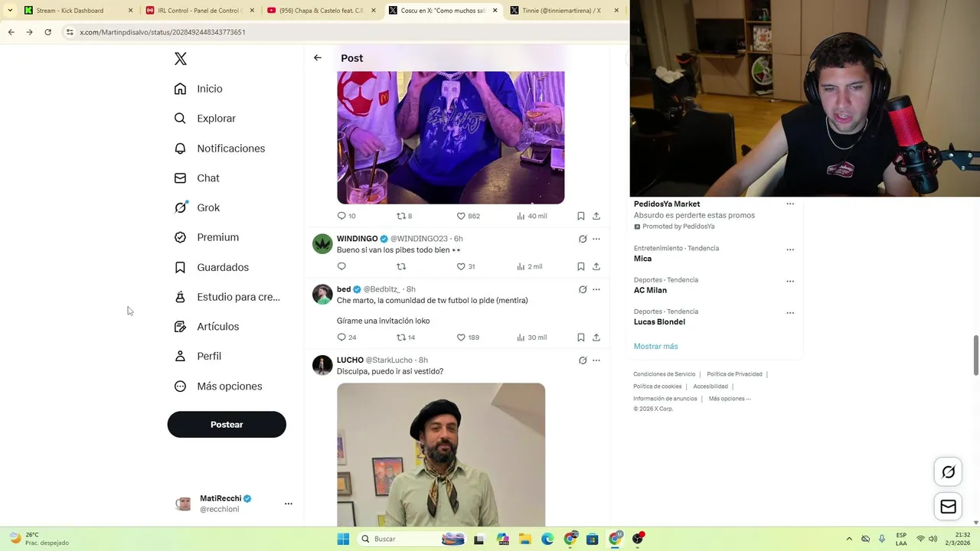Image resolution: width=980 pixels, height=551 pixels.
Task: More options on bed reply
Action: point(596,289)
